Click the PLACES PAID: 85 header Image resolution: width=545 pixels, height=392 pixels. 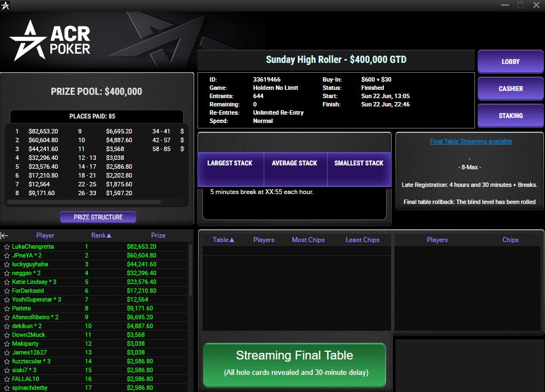click(92, 116)
